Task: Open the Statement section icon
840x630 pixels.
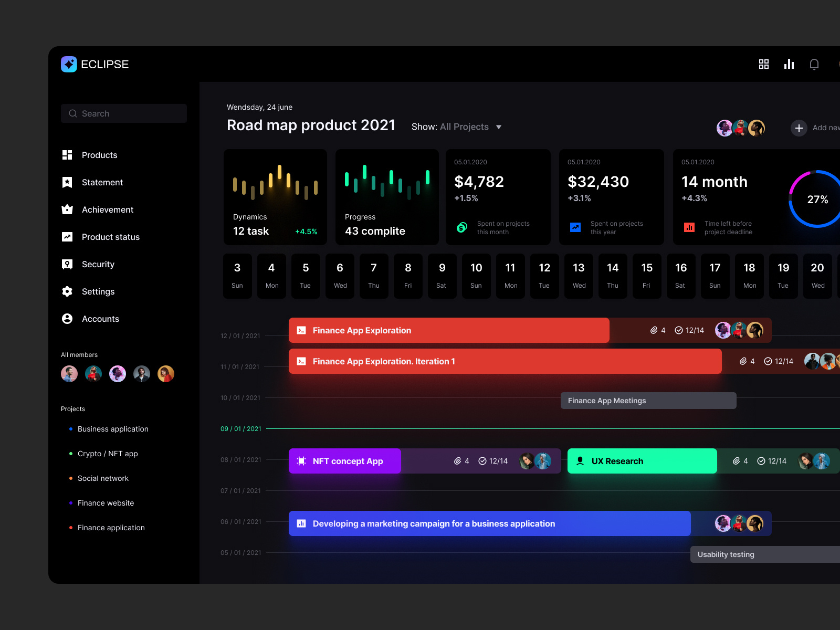Action: tap(67, 182)
